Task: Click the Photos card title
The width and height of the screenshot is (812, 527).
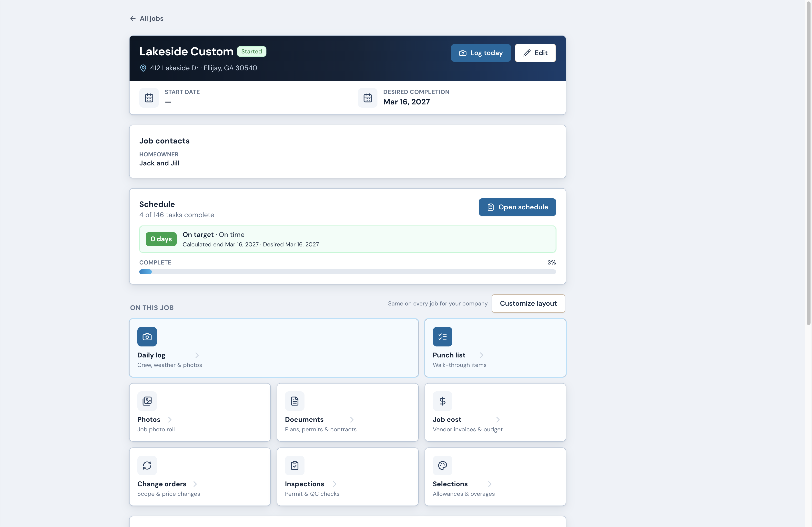Action: [149, 420]
